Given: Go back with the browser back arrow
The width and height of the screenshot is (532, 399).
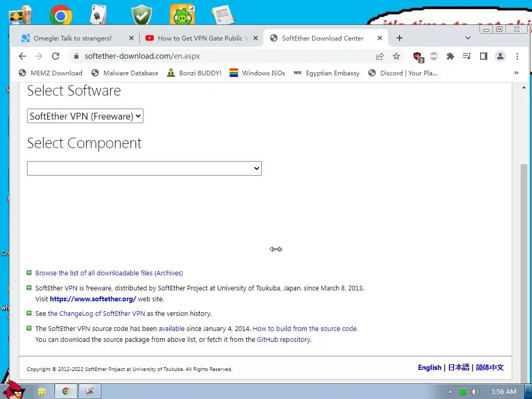Looking at the screenshot, I should tap(22, 56).
